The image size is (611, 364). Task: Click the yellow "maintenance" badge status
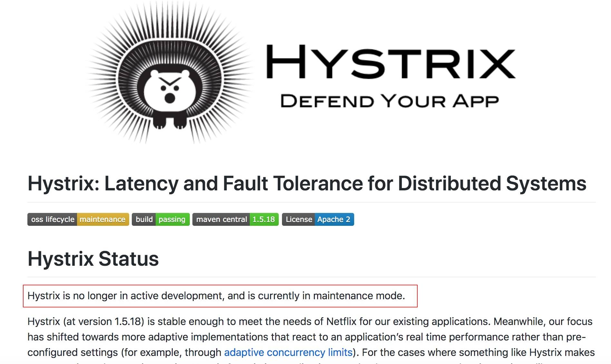[102, 219]
